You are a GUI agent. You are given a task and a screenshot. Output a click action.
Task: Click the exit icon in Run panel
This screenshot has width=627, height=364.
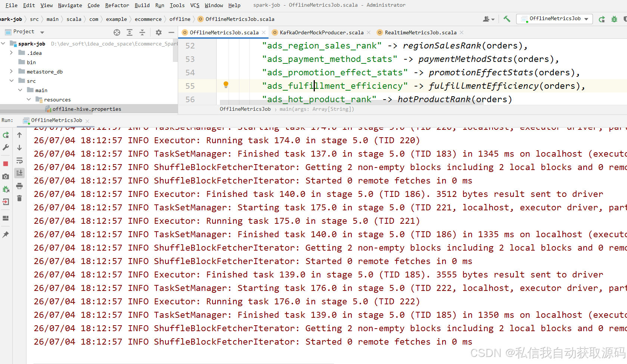6,202
